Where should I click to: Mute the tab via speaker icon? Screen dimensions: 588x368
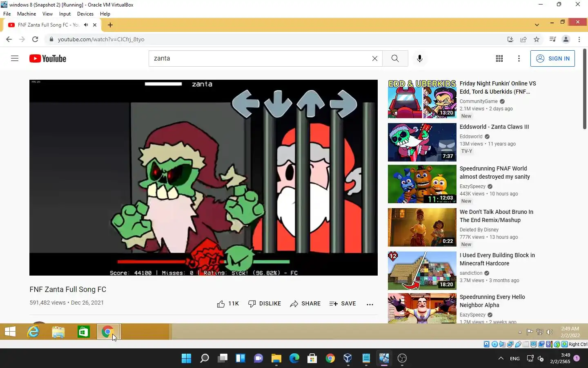pyautogui.click(x=86, y=25)
